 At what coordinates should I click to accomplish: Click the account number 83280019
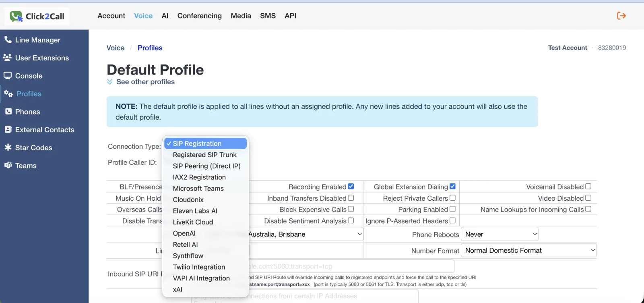[x=612, y=48]
